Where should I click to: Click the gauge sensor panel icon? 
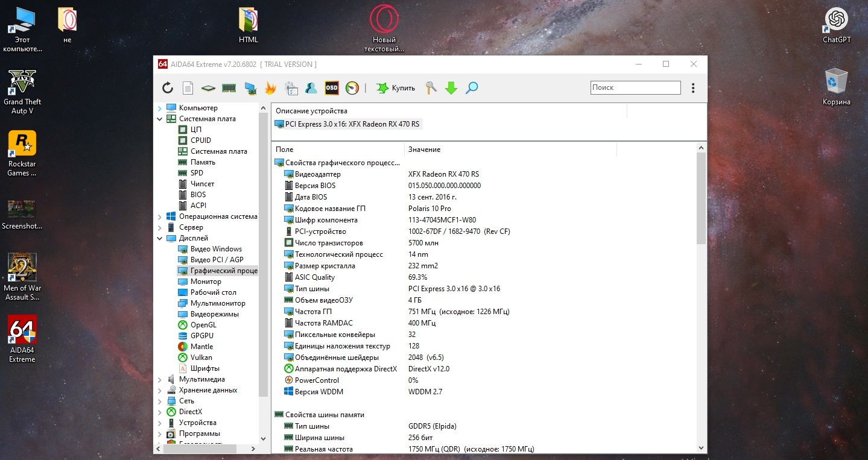(352, 88)
